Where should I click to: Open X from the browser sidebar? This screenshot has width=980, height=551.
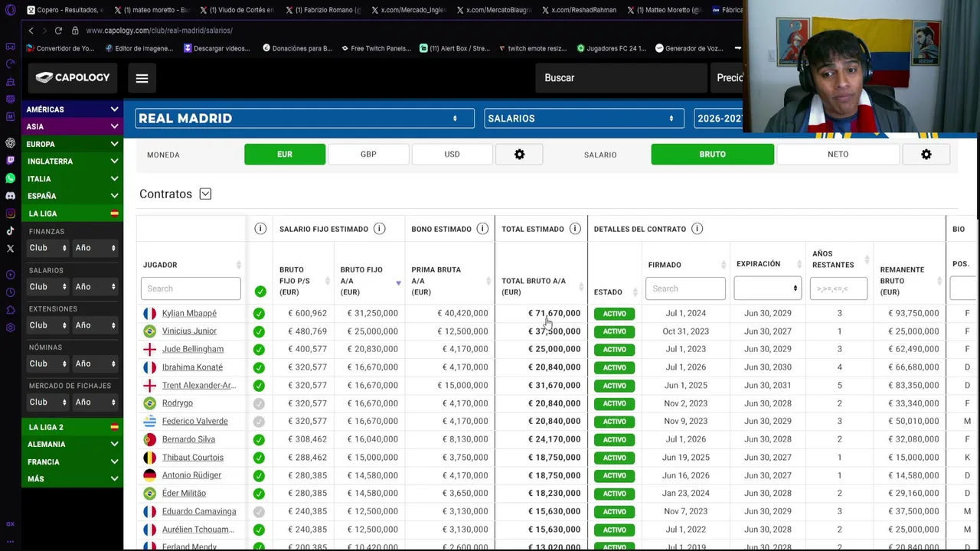click(x=10, y=249)
